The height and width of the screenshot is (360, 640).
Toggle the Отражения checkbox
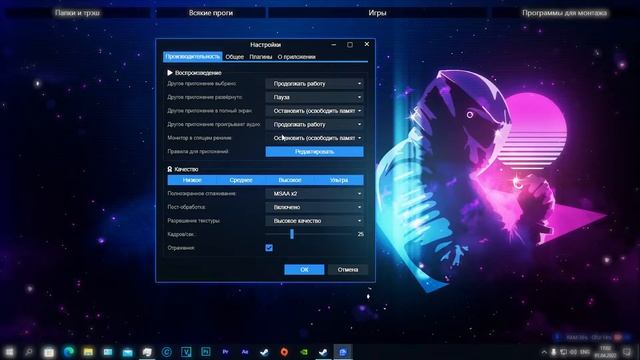(269, 248)
